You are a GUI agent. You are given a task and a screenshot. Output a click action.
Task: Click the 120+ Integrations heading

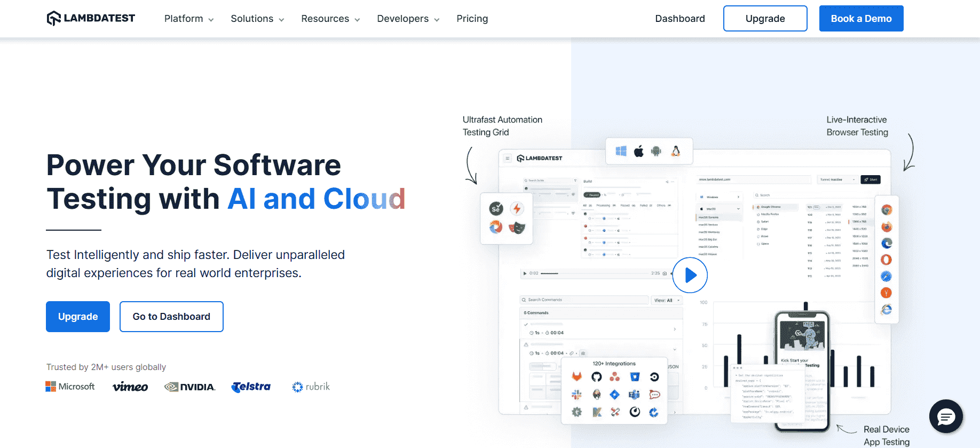coord(614,364)
